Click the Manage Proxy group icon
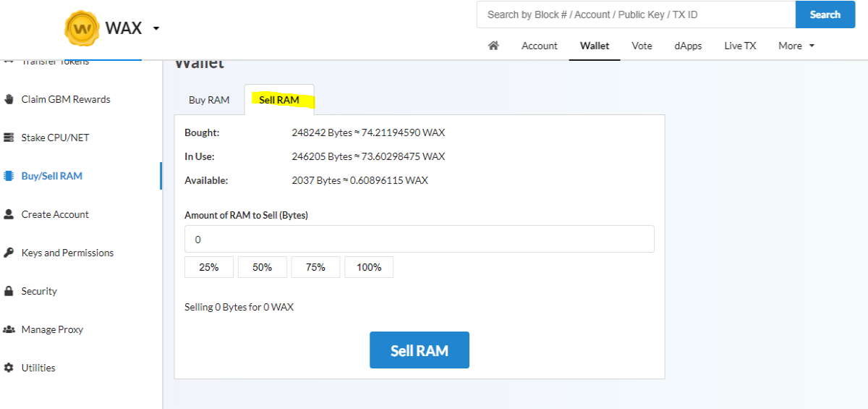 tap(9, 329)
